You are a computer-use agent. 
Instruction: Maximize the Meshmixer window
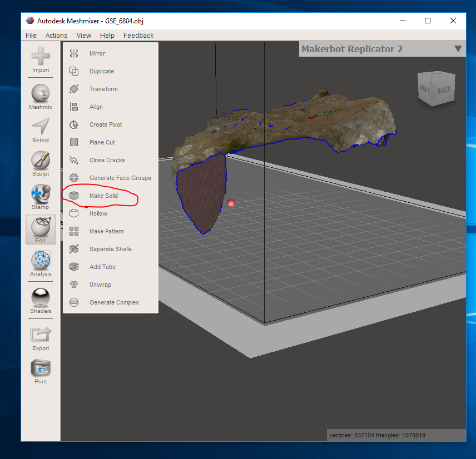[x=428, y=21]
